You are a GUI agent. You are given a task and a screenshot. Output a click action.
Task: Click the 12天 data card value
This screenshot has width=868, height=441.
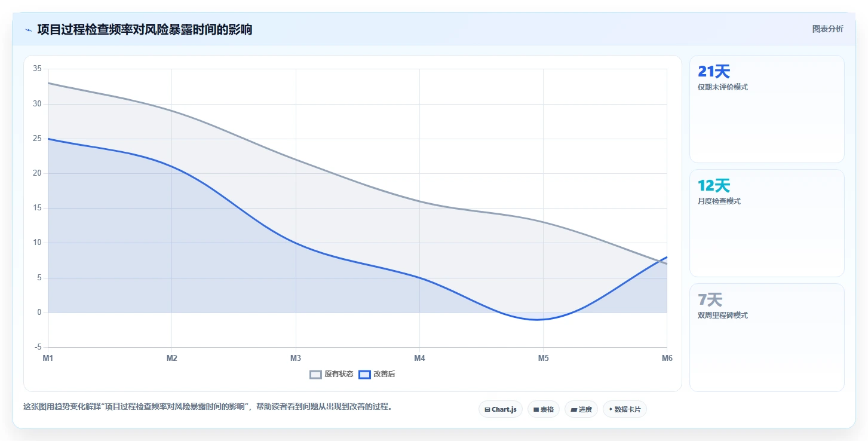click(x=714, y=186)
